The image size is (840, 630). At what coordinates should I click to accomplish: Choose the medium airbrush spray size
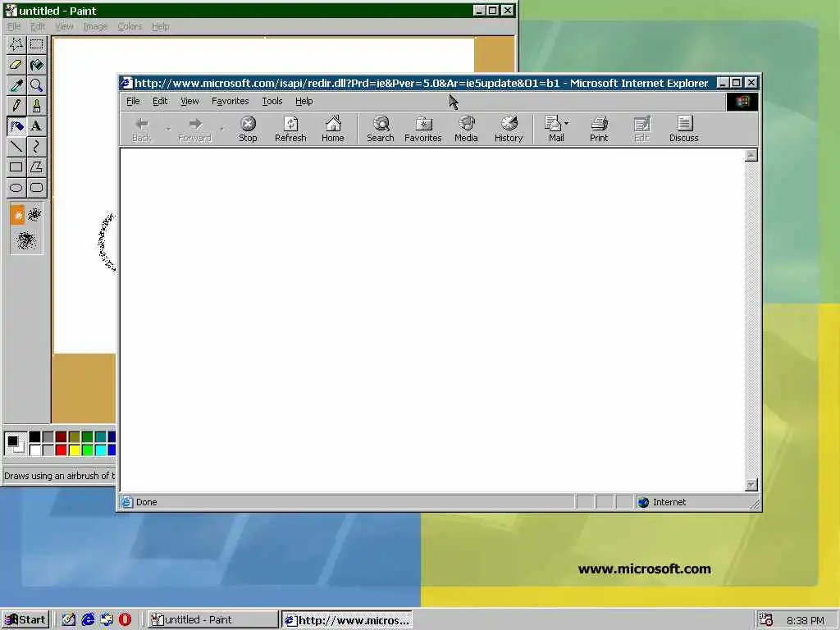tap(34, 215)
